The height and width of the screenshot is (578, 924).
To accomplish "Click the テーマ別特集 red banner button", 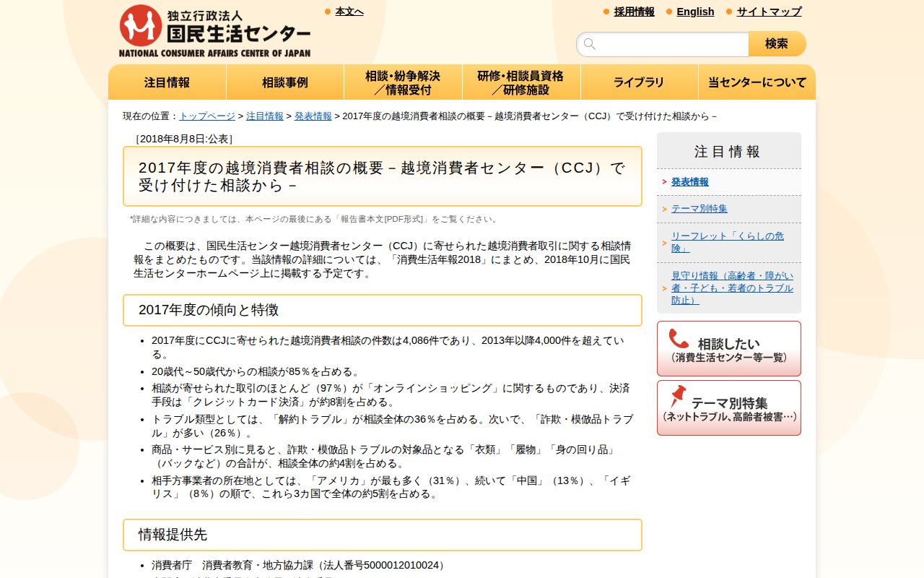I will tap(729, 407).
